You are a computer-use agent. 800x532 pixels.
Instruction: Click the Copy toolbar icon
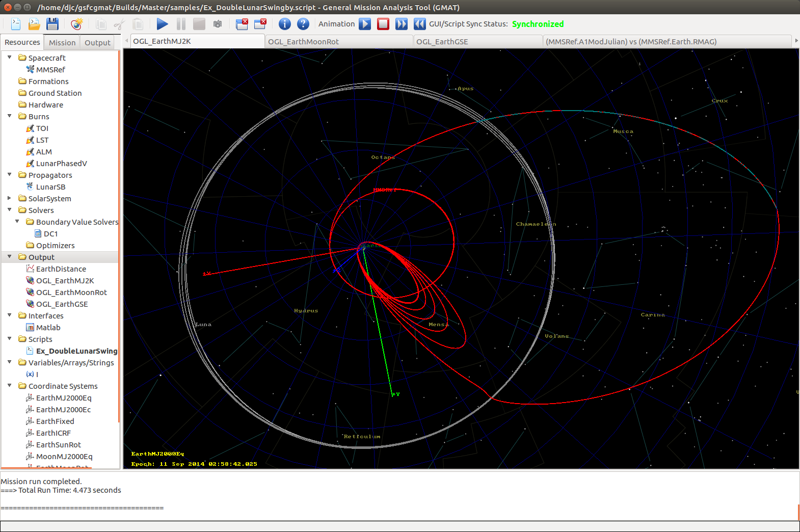point(101,24)
